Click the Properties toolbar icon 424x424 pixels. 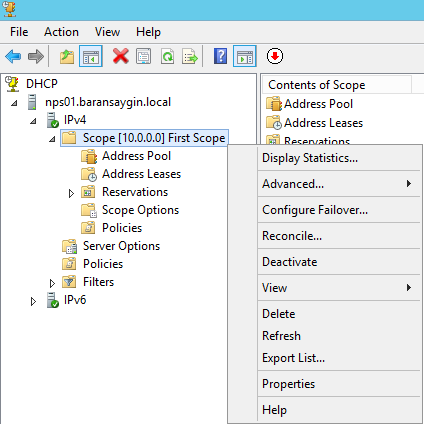pyautogui.click(x=144, y=56)
